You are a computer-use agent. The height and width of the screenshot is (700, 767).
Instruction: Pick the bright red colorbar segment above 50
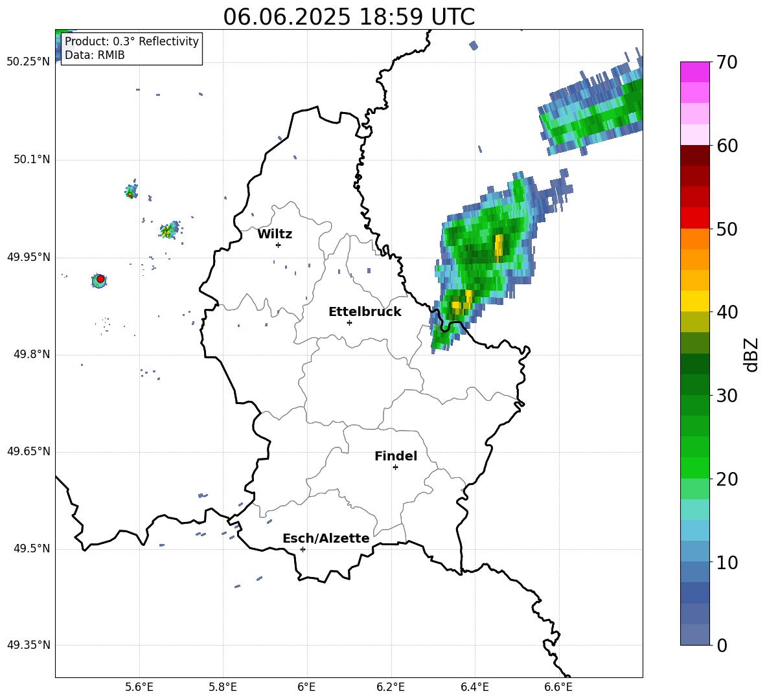pyautogui.click(x=694, y=218)
